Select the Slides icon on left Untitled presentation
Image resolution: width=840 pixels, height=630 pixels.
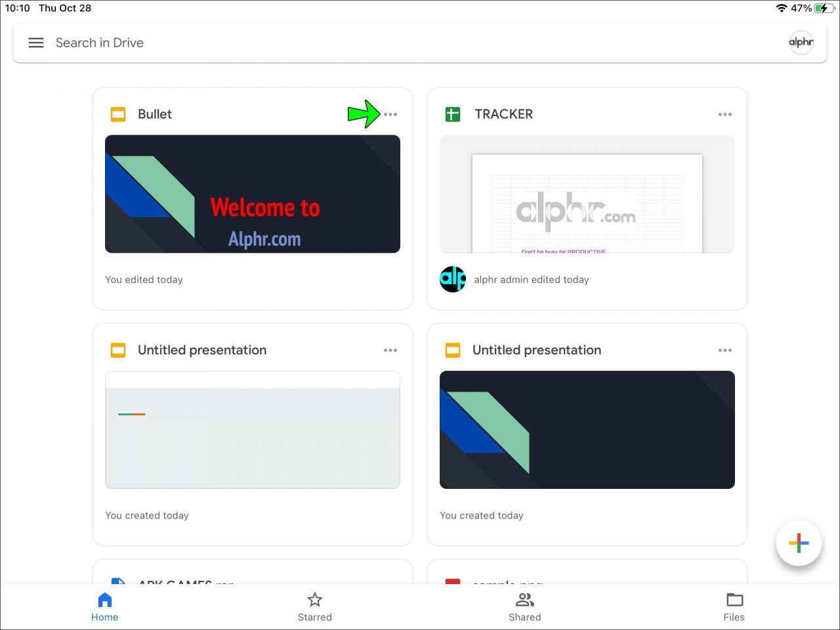117,350
